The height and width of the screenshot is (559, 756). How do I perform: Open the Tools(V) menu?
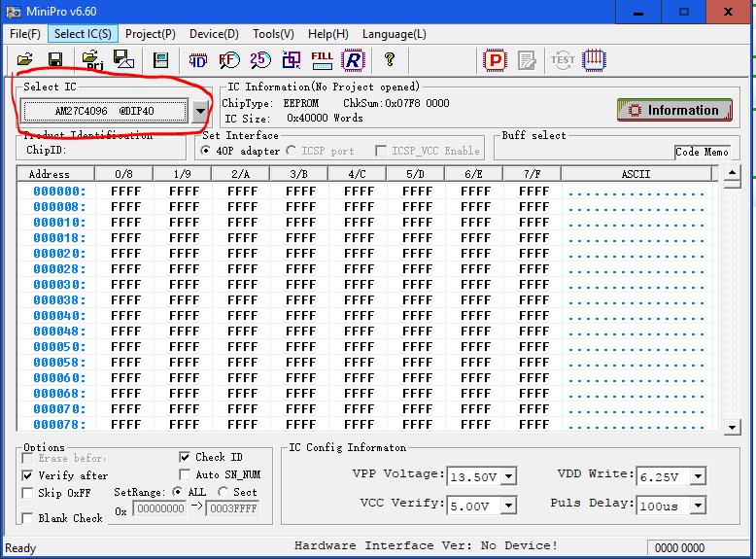click(x=273, y=34)
